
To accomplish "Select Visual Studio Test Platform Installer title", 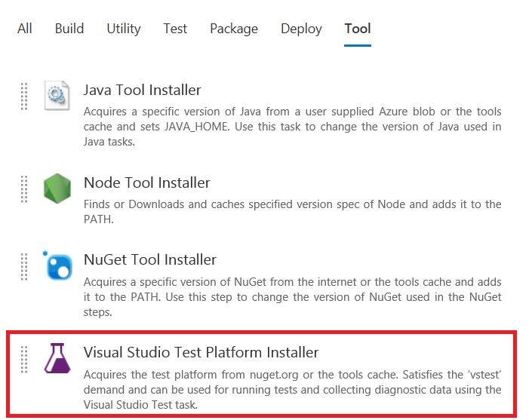I will (x=201, y=353).
